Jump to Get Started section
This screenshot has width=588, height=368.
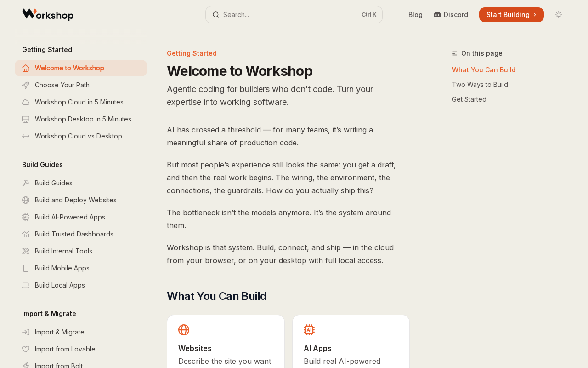469,99
